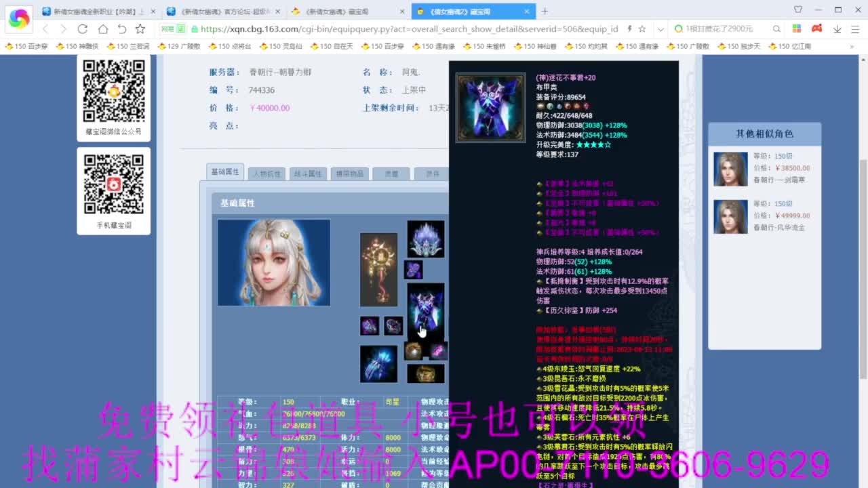Switch to the 人物抗性 tab
This screenshot has width=868, height=488.
[x=267, y=173]
